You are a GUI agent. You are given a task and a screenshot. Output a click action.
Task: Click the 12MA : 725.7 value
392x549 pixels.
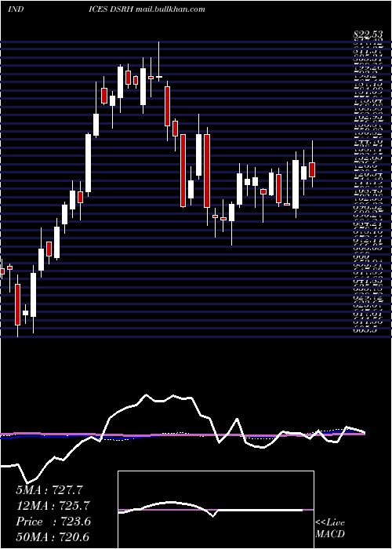(53, 506)
